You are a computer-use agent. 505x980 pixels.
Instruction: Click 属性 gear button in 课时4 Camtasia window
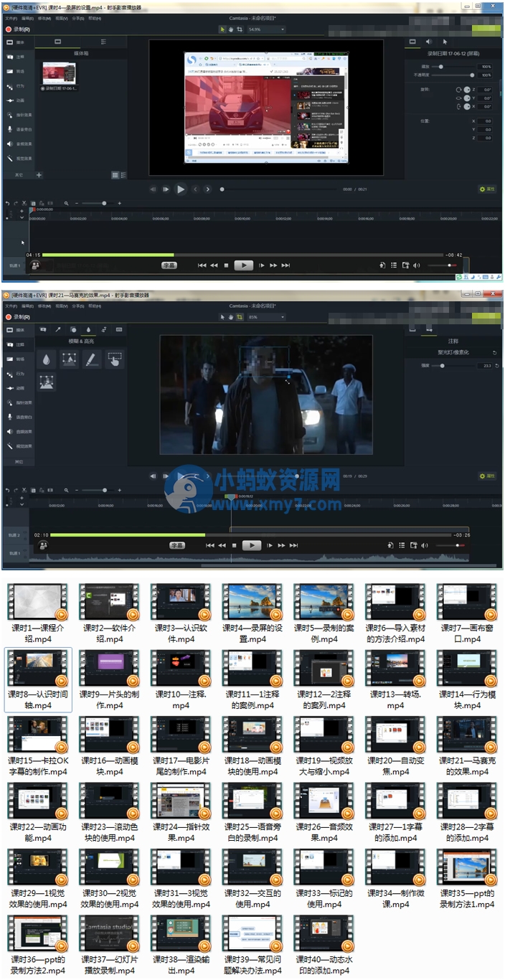click(488, 189)
